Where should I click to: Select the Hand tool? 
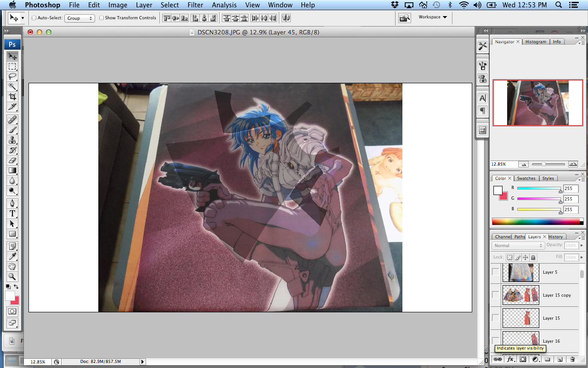tap(12, 266)
